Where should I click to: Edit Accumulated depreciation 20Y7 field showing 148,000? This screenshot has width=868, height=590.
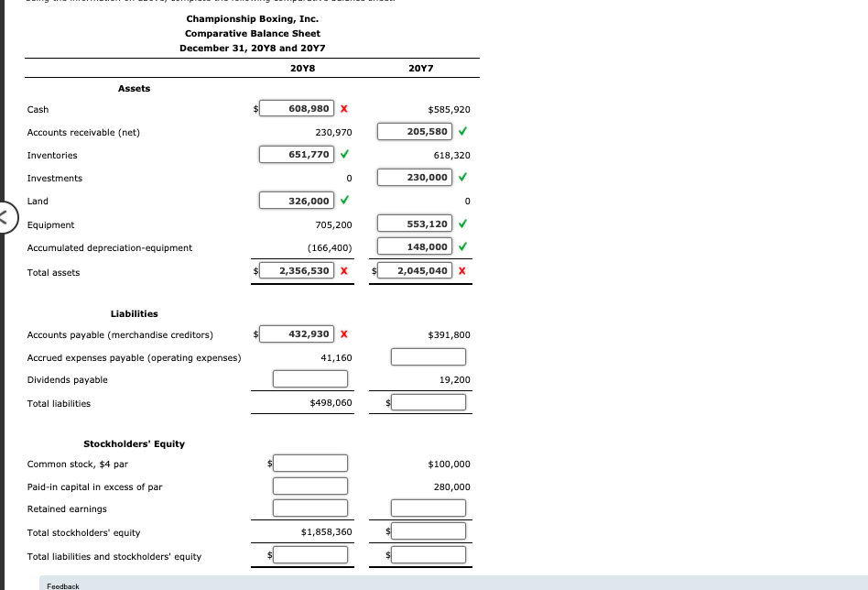(415, 246)
